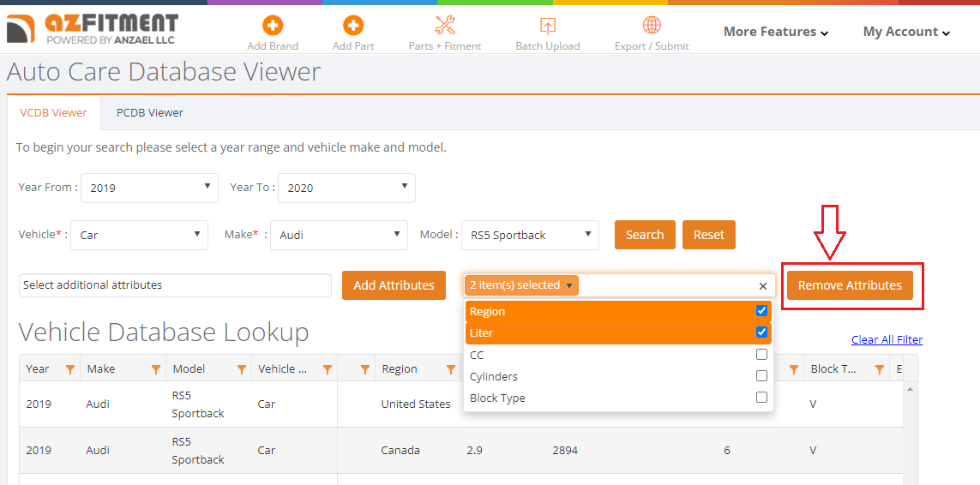Switch to the VCDB Viewer tab
Viewport: 980px width, 485px height.
point(54,113)
